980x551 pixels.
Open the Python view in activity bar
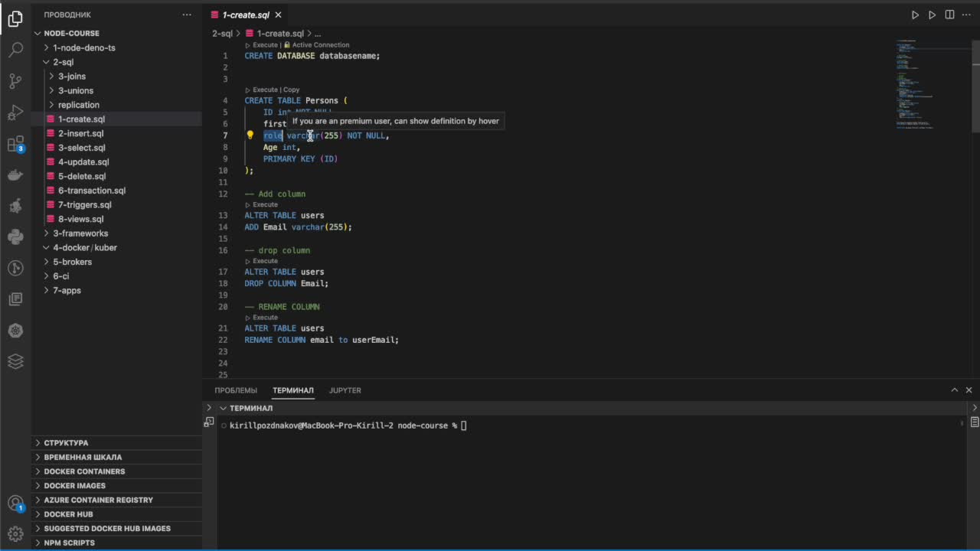coord(15,236)
